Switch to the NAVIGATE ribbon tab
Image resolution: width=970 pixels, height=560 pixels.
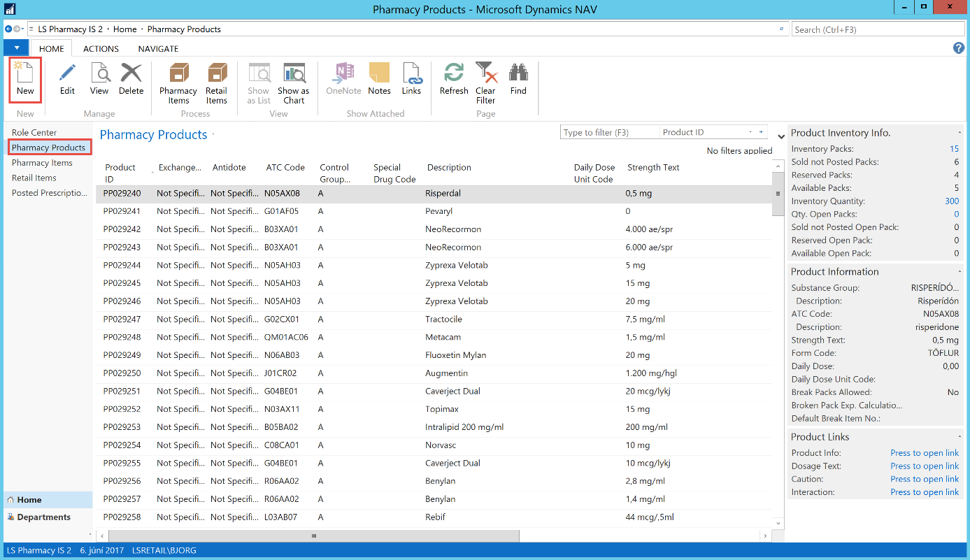pos(158,49)
